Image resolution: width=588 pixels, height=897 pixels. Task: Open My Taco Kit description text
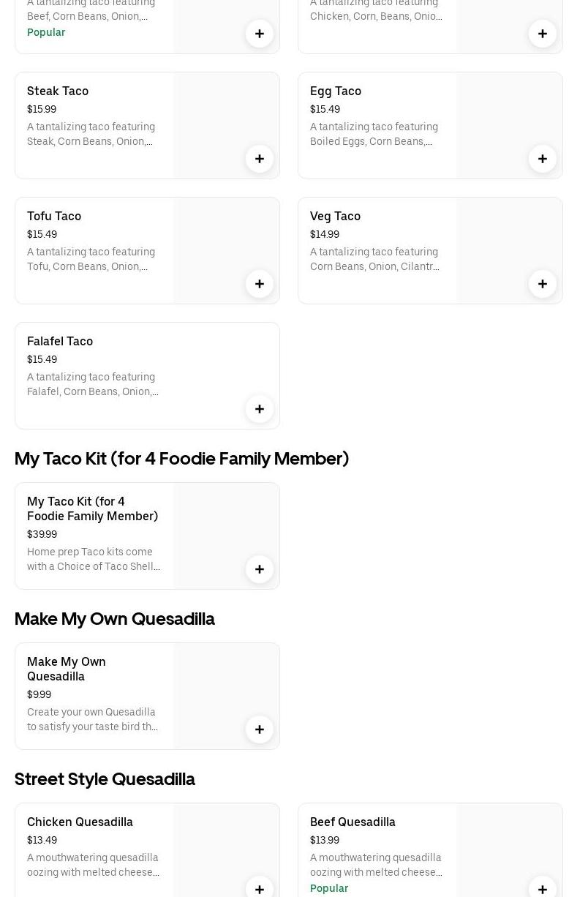click(94, 559)
